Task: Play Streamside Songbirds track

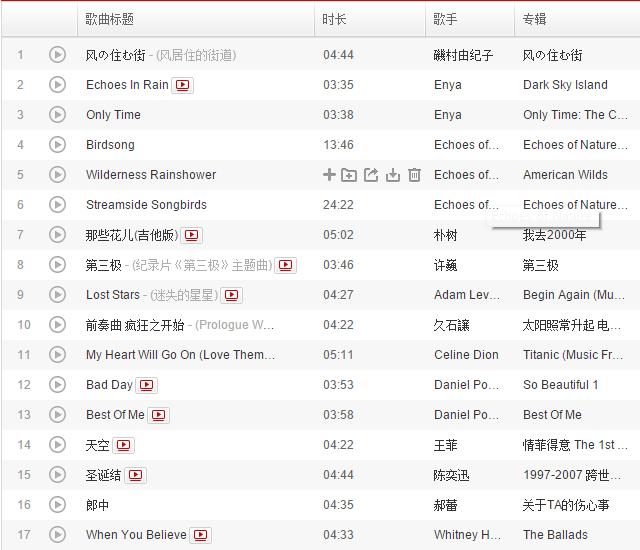Action: pyautogui.click(x=57, y=204)
